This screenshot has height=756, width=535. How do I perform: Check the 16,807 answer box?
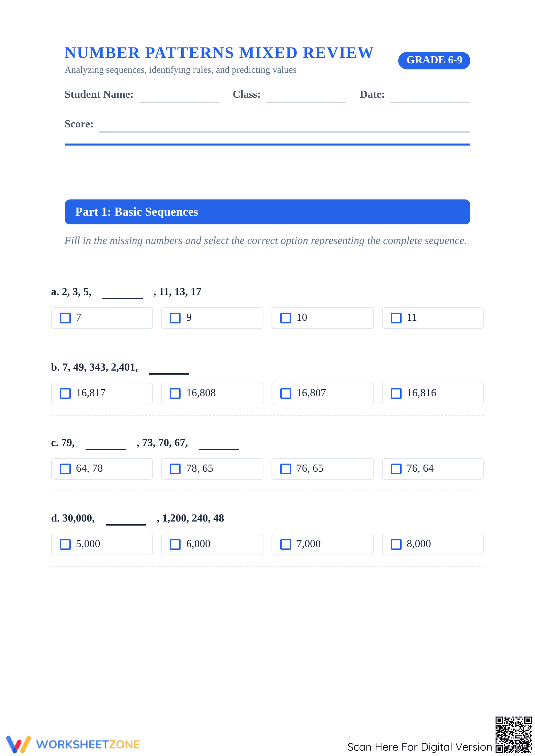click(286, 393)
